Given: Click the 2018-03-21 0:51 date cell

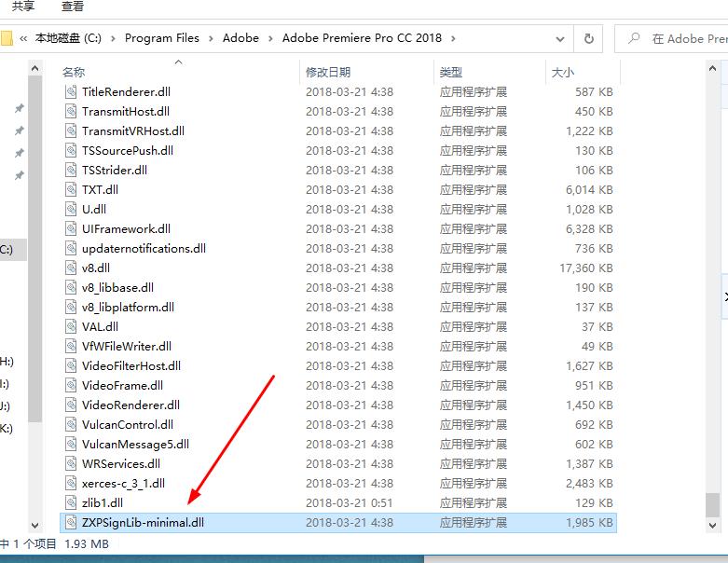Looking at the screenshot, I should pos(350,502).
